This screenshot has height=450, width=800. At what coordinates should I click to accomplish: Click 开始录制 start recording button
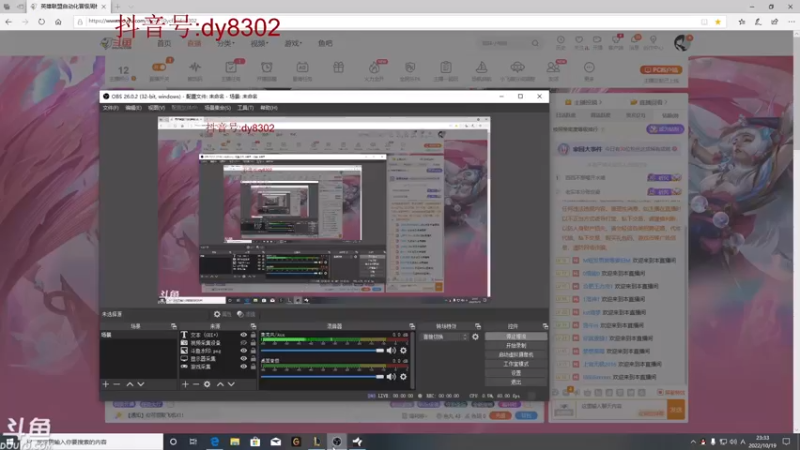(516, 345)
